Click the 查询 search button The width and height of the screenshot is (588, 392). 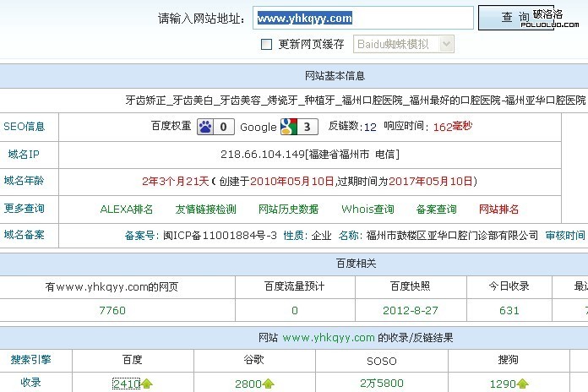[516, 18]
